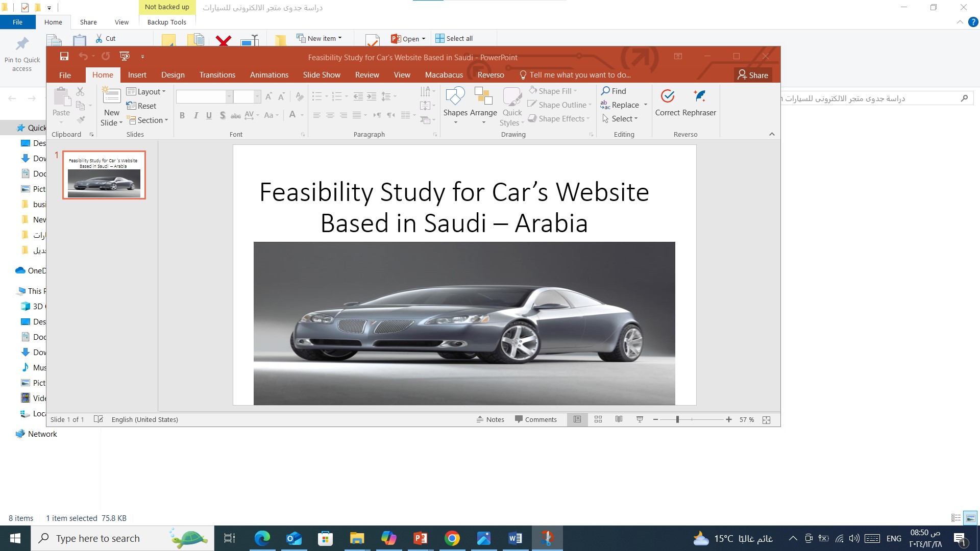Toggle the Notes pane
The image size is (980, 551).
491,419
